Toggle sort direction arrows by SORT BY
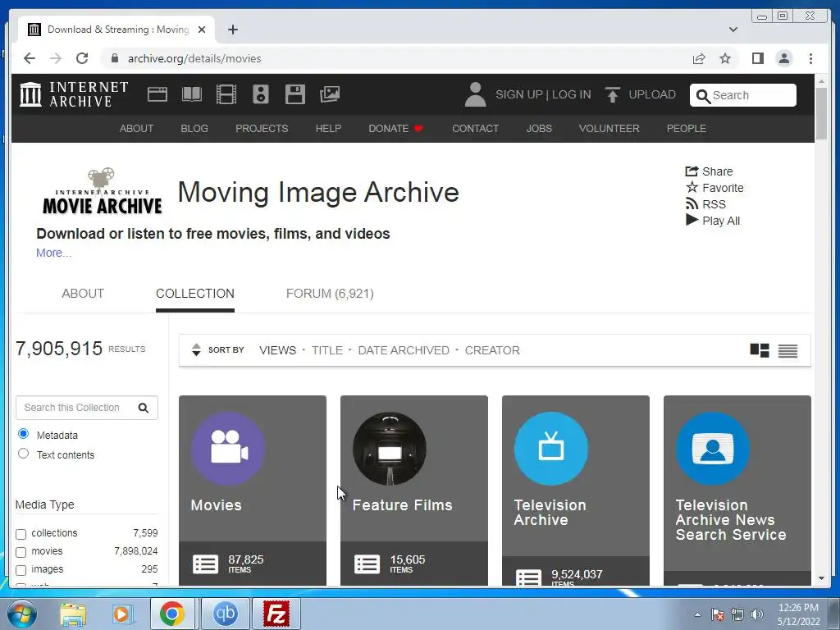Screen dimensions: 840x630 pos(196,349)
